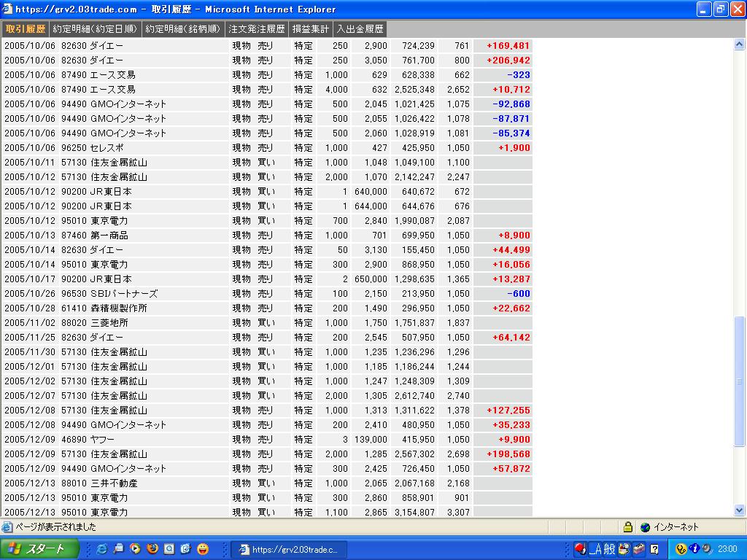The image size is (747, 560).
Task: Click the scrollbar down arrow
Action: click(x=740, y=510)
